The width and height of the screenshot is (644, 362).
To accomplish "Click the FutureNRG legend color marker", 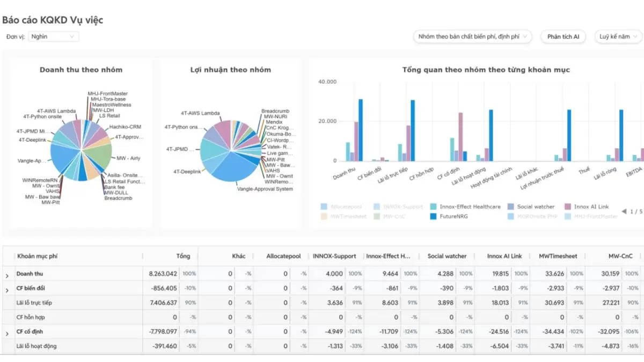I will tap(434, 217).
